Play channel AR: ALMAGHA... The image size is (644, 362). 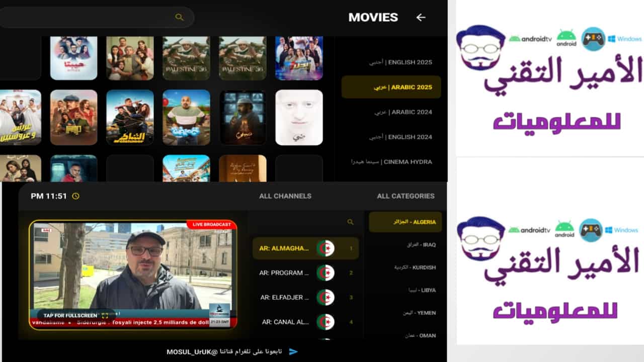point(305,248)
